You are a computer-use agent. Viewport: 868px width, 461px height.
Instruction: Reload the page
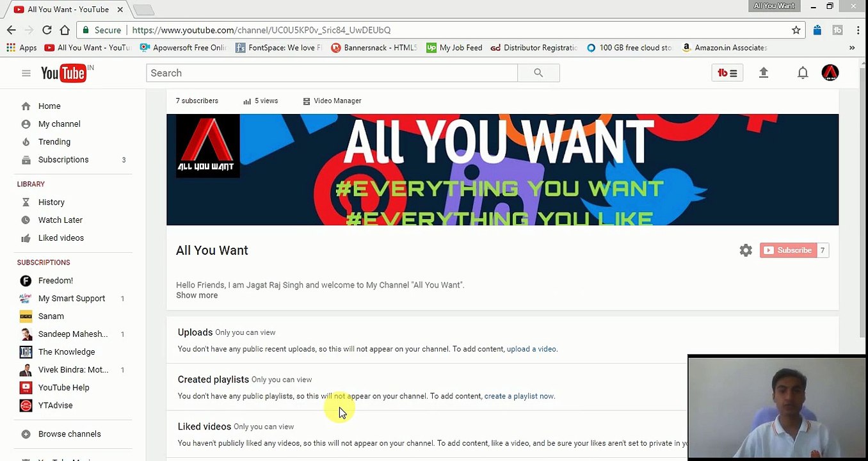pos(47,30)
